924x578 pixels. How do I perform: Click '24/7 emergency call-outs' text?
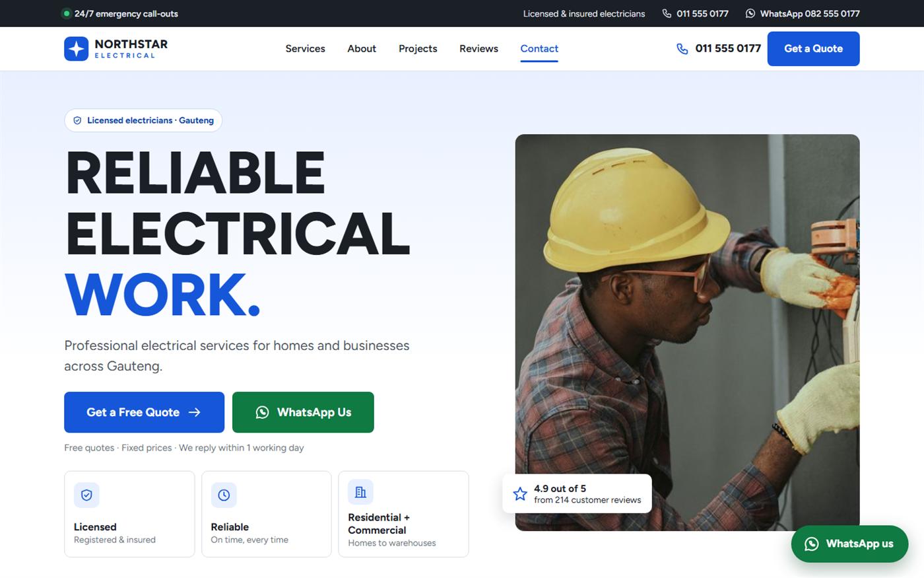pos(126,13)
